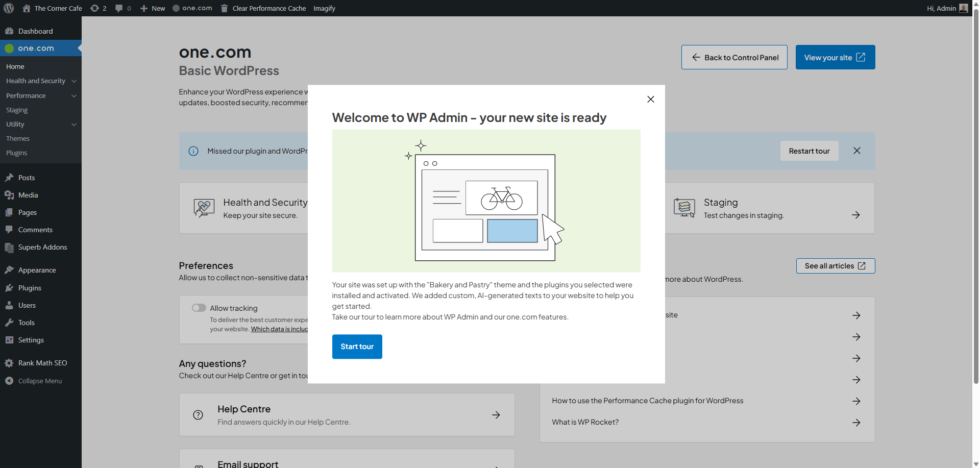The width and height of the screenshot is (980, 468).
Task: Click the Rank Math SEO icon
Action: tap(9, 363)
